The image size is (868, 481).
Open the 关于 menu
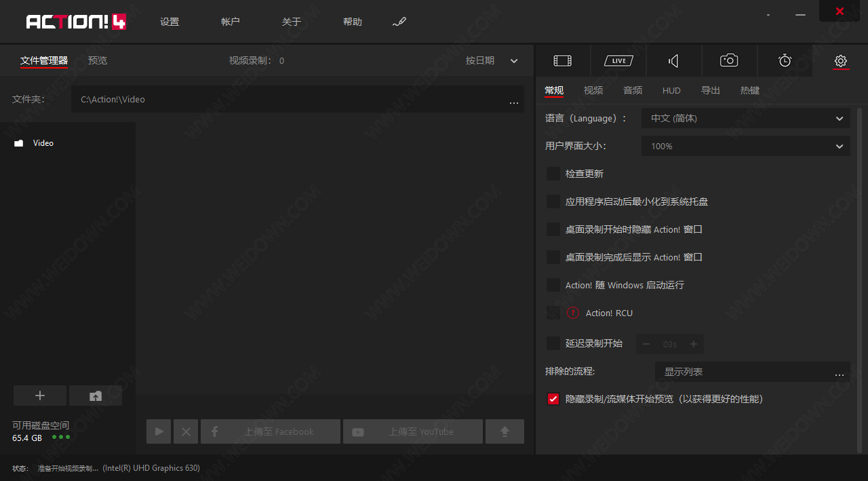coord(292,22)
